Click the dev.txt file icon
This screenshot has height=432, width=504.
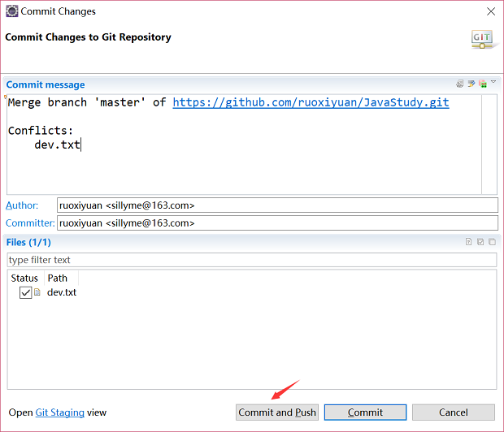(37, 292)
